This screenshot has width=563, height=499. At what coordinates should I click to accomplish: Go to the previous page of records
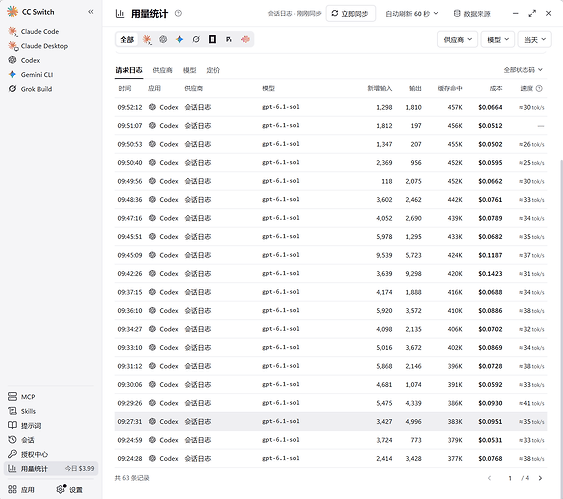point(489,478)
